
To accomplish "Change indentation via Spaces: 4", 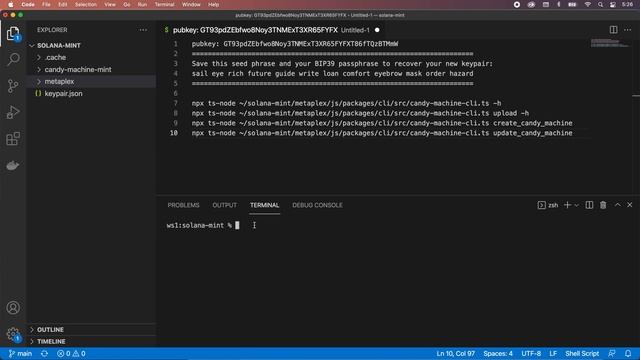I will (x=498, y=353).
